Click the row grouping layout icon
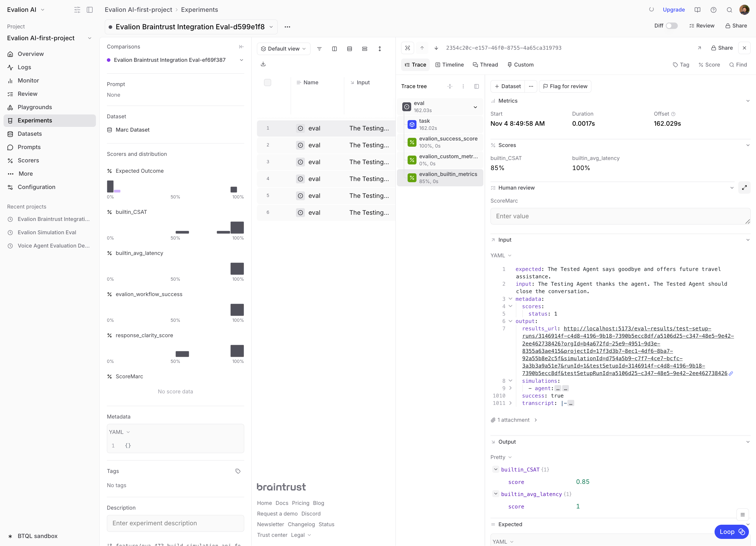This screenshot has height=546, width=756. click(x=365, y=49)
